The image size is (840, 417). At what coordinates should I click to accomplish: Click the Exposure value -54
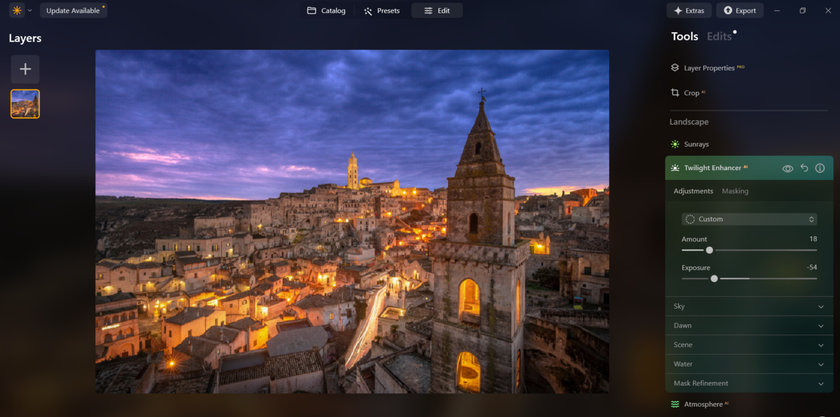tap(812, 267)
